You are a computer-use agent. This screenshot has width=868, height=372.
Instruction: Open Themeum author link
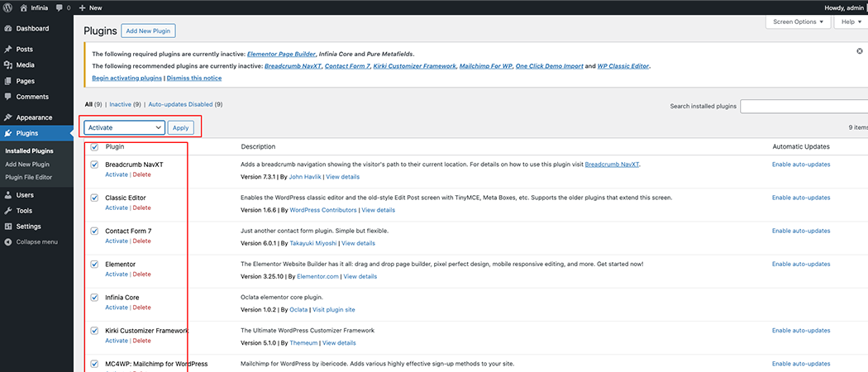pyautogui.click(x=303, y=343)
